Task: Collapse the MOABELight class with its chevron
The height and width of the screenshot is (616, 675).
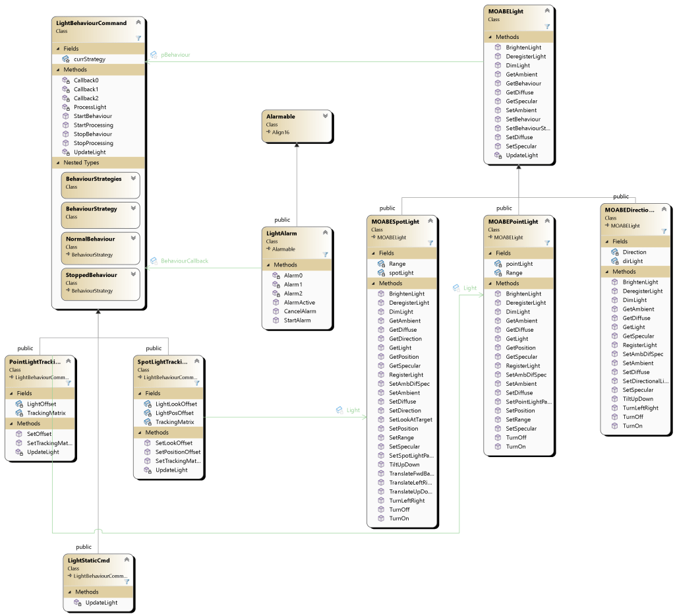Action: tap(547, 11)
